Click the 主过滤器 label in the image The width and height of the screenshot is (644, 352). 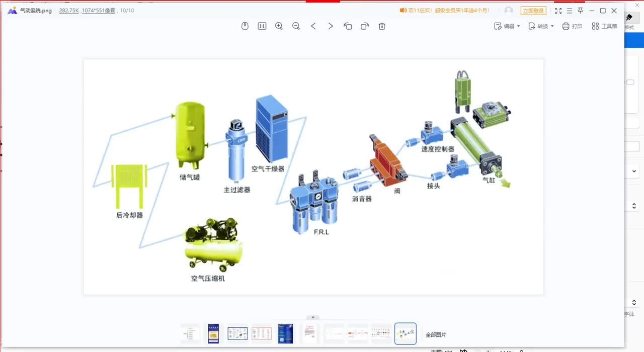click(237, 190)
